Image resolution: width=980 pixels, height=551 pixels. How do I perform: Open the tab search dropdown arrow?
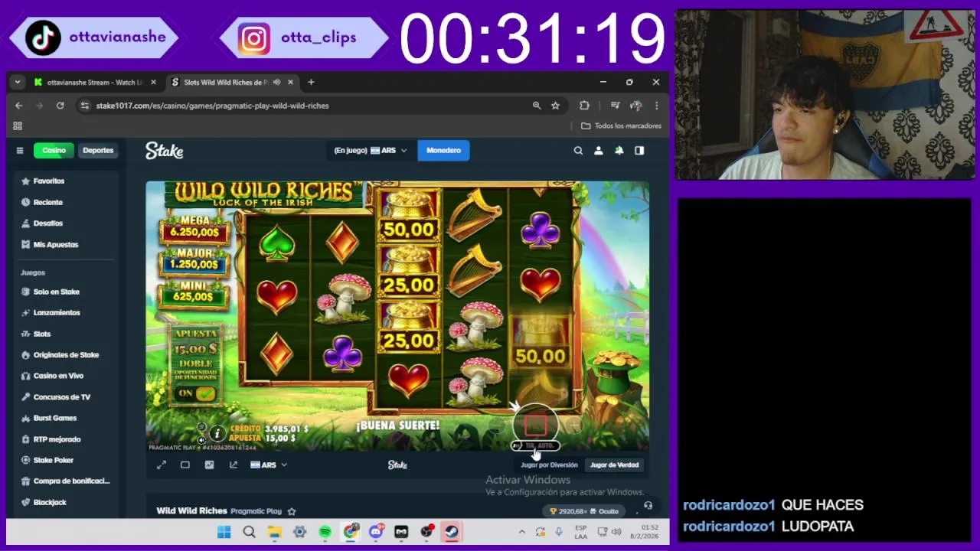point(17,82)
